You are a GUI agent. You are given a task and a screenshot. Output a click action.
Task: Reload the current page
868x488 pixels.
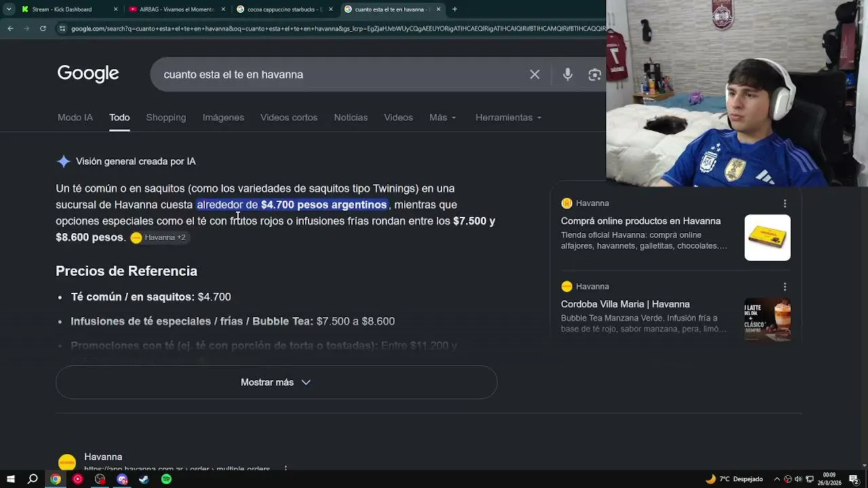click(x=43, y=28)
